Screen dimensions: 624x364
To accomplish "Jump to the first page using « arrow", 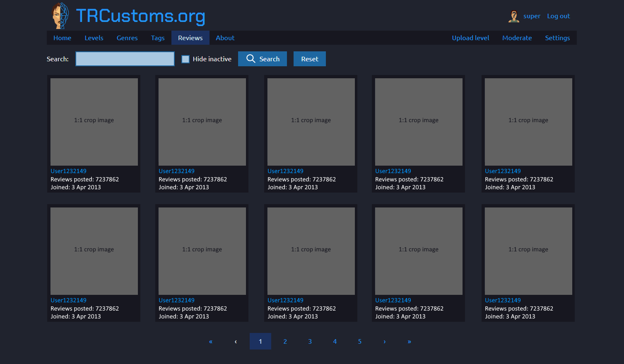I will pyautogui.click(x=210, y=341).
